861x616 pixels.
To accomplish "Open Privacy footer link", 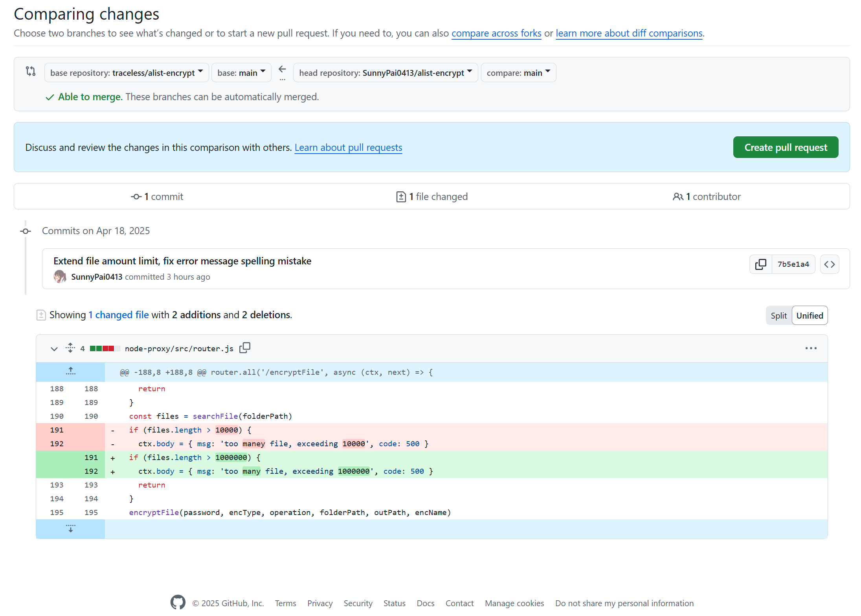I will [320, 603].
